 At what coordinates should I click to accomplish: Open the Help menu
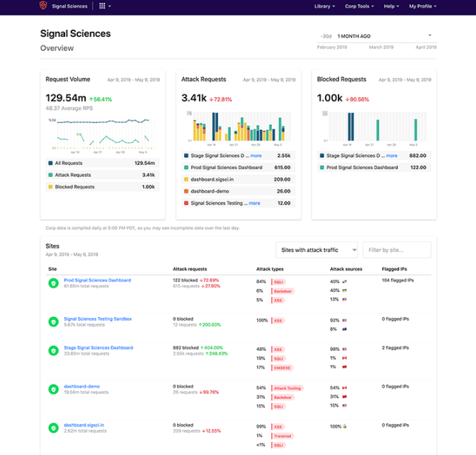point(391,6)
